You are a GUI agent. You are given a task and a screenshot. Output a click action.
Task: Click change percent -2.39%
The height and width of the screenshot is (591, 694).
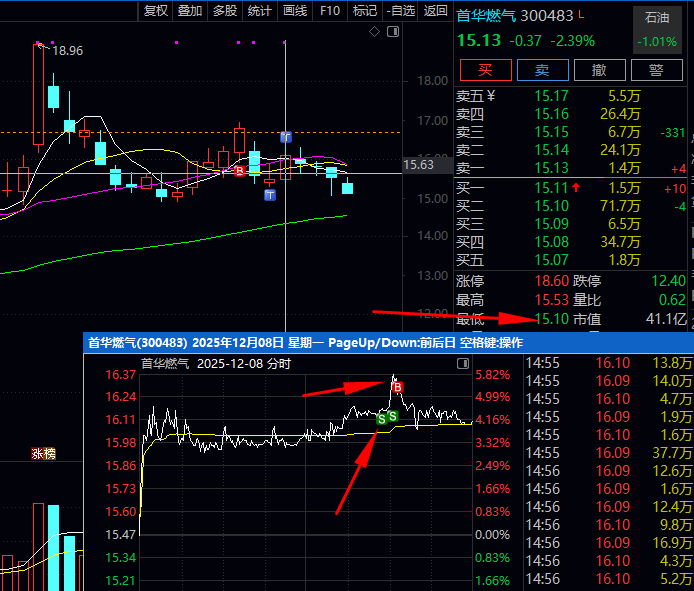pos(573,41)
